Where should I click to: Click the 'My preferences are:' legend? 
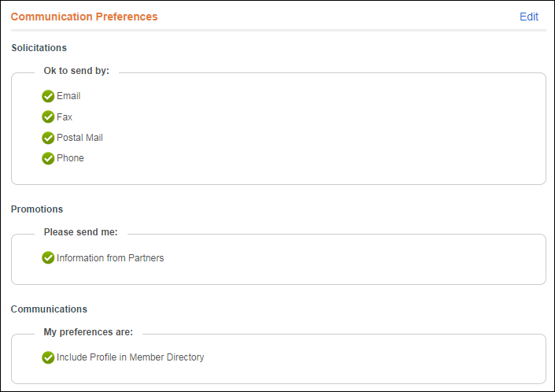point(88,332)
